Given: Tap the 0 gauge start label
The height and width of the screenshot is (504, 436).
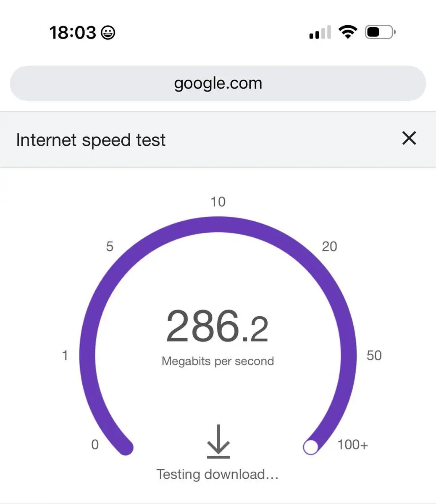Looking at the screenshot, I should (95, 444).
